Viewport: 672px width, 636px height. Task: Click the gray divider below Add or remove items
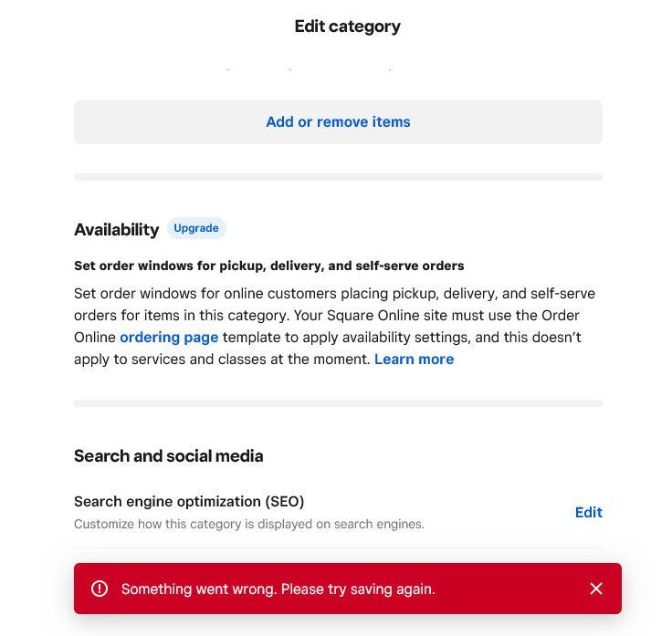tap(338, 177)
